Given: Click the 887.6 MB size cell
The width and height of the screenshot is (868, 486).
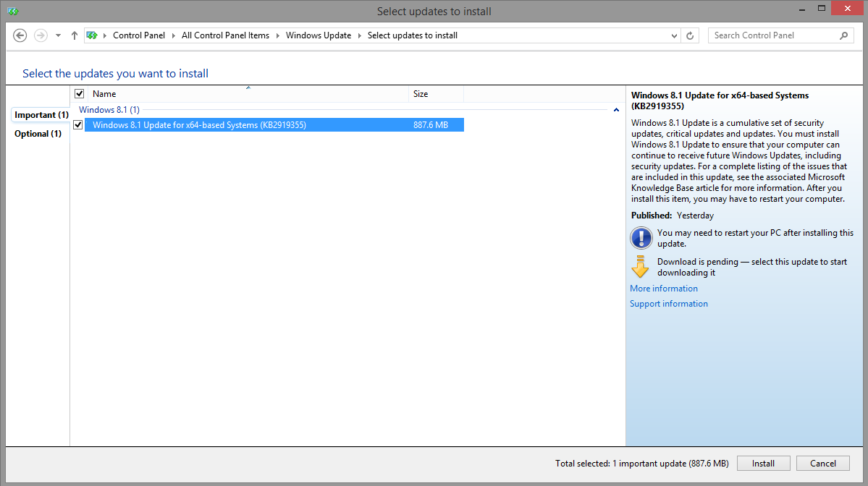Looking at the screenshot, I should pyautogui.click(x=431, y=125).
